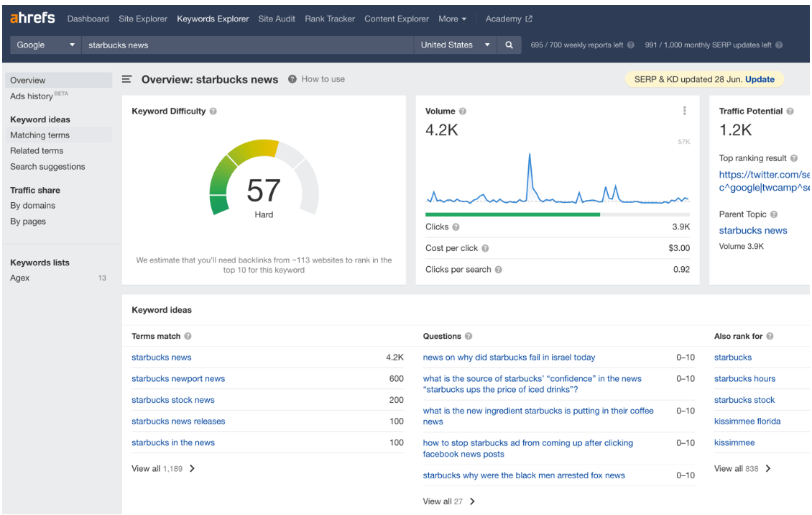Open the United States country dropdown

pos(455,45)
